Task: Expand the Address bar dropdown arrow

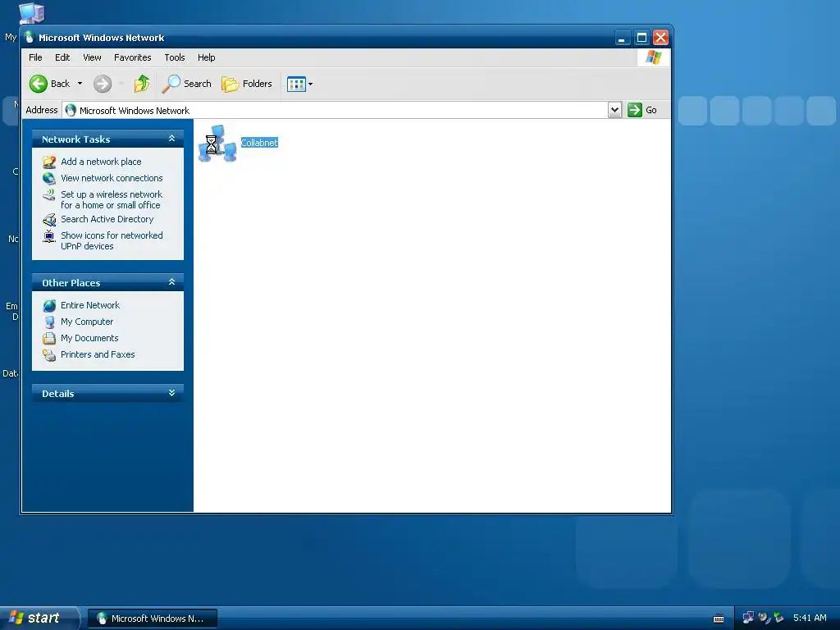Action: point(614,111)
